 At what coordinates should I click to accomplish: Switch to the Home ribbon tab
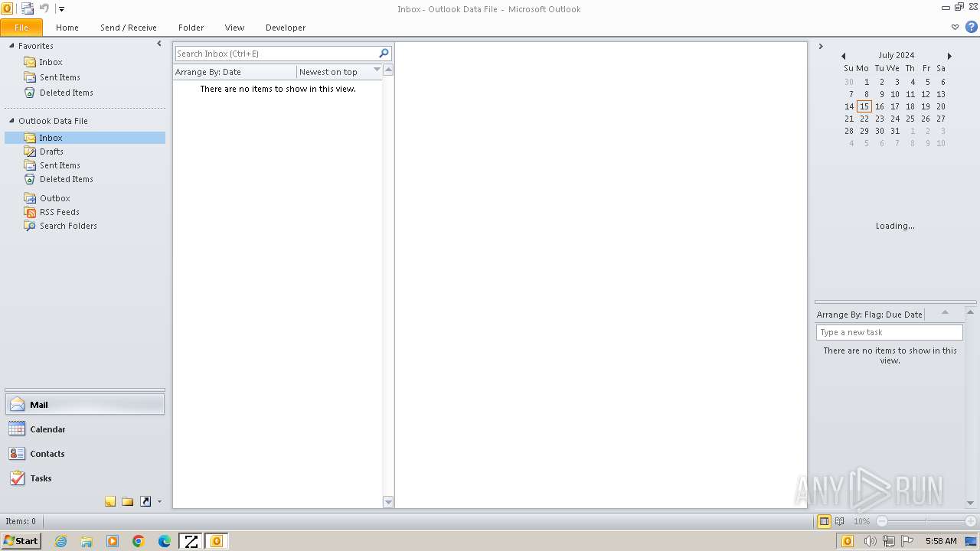click(x=67, y=28)
